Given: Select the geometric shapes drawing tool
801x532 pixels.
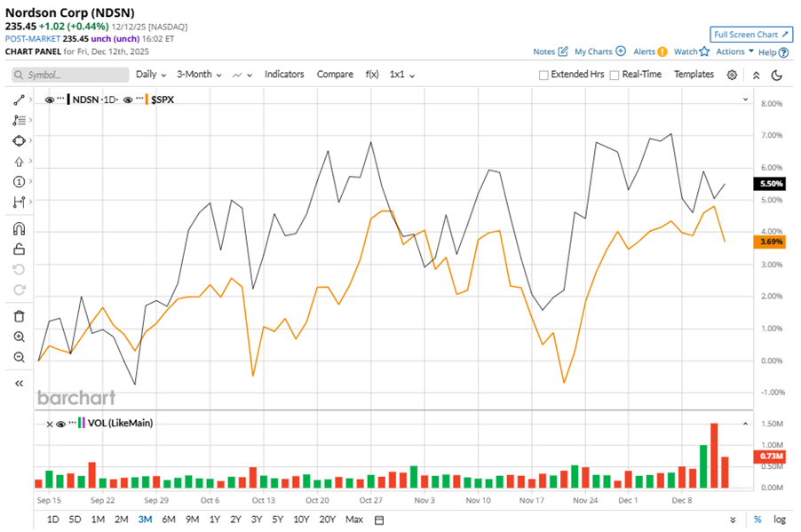Looking at the screenshot, I should pyautogui.click(x=19, y=140).
